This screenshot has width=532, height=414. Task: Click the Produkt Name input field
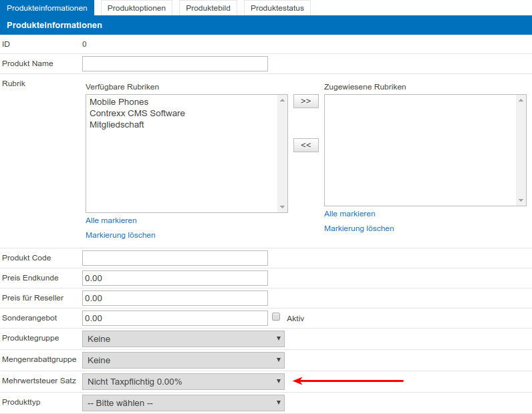point(174,63)
